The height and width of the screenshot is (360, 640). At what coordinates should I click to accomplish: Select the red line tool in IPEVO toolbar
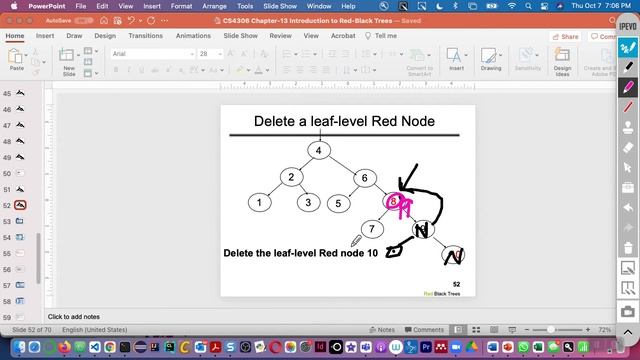[x=628, y=107]
